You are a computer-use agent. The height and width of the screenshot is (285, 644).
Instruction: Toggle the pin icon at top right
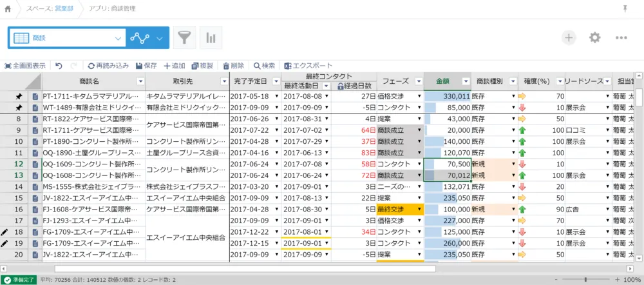(x=625, y=8)
